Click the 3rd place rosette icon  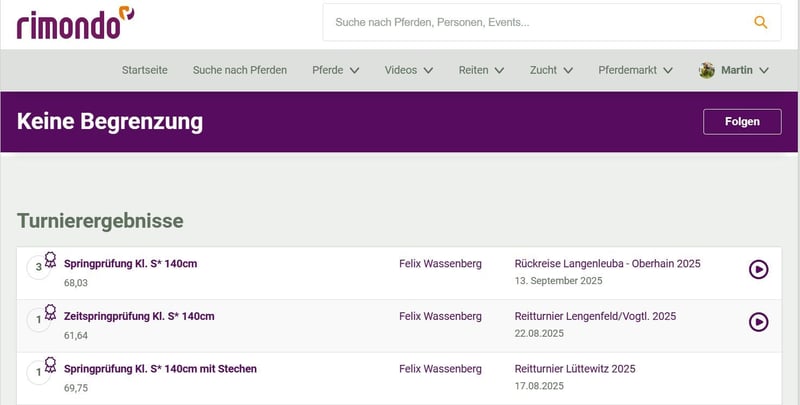coord(49,260)
